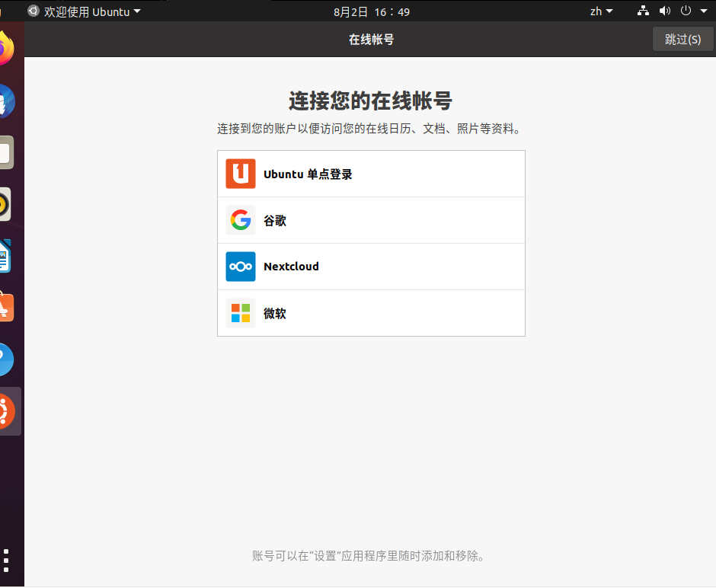Click the Ubuntu Single Sign-On orange icon
This screenshot has height=588, width=716.
pos(241,174)
